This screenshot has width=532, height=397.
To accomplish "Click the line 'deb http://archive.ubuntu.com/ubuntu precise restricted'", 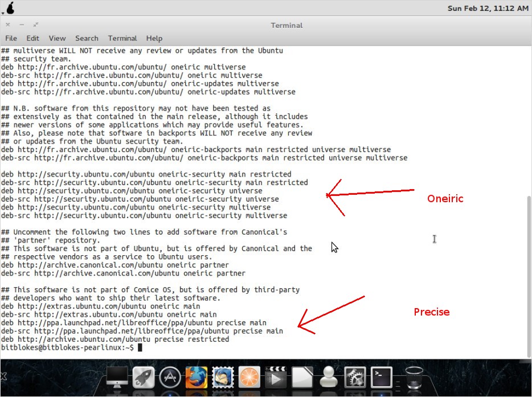I will pyautogui.click(x=115, y=339).
